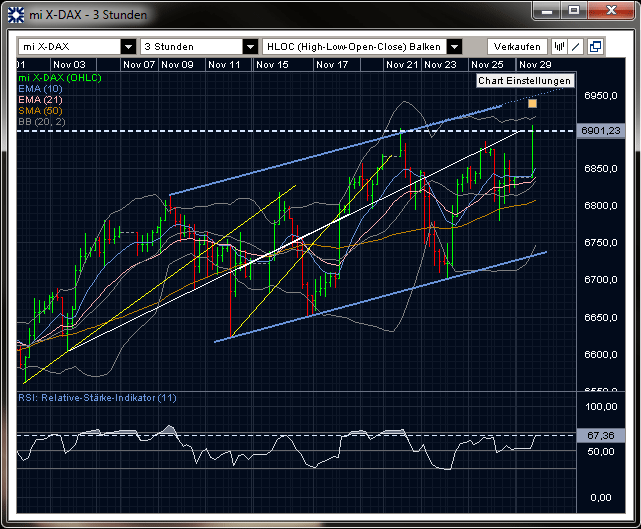Viewport: 641px width, 529px height.
Task: Click the 3 Stunden interval field
Action: (x=191, y=47)
